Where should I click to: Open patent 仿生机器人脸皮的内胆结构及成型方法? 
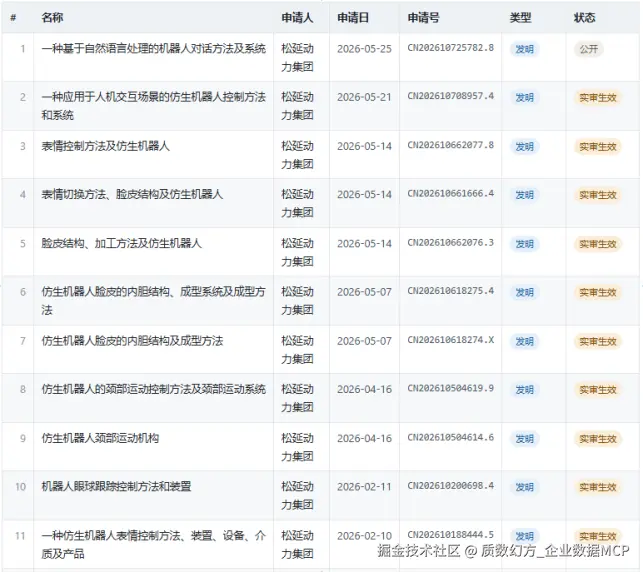tap(132, 341)
